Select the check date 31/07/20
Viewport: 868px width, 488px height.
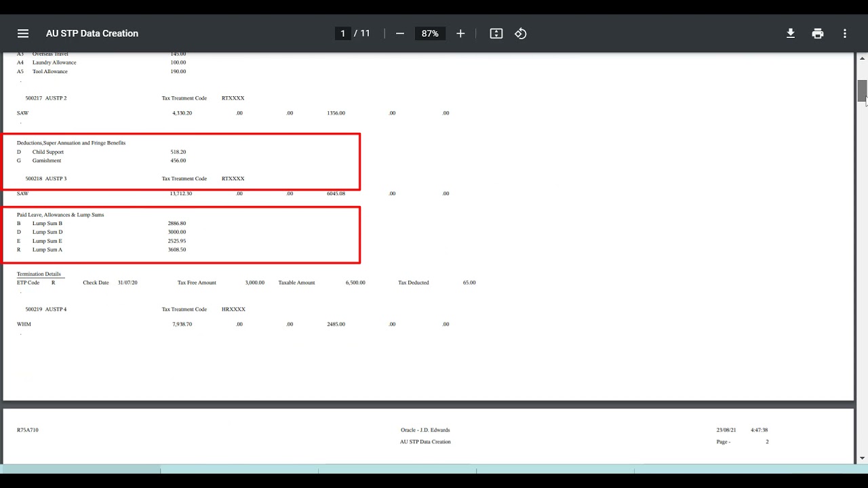coord(127,283)
